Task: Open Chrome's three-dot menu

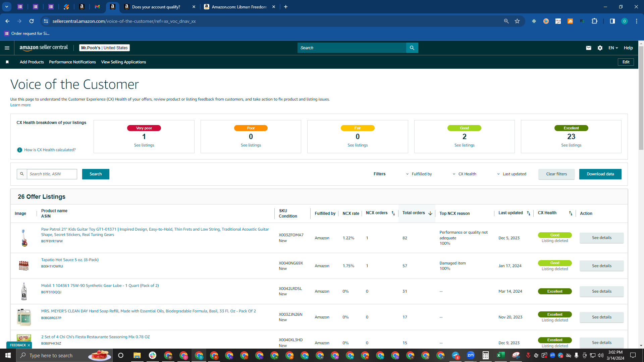Action: click(636, 21)
